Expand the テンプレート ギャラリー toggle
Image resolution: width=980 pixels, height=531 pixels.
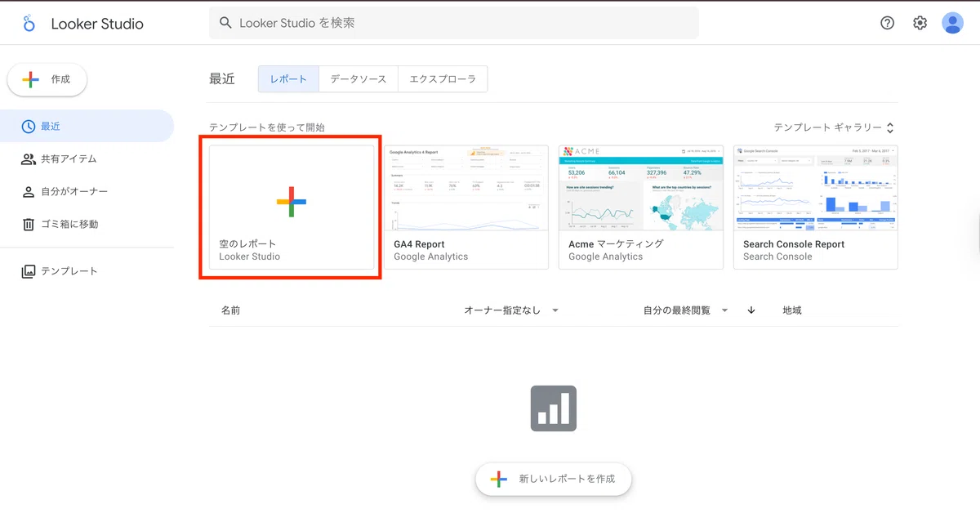pos(834,127)
